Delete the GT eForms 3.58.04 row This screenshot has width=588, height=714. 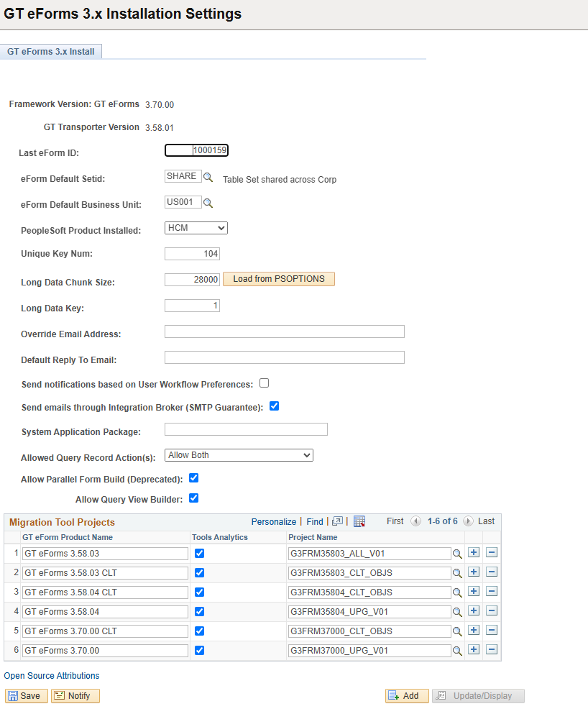pos(492,610)
